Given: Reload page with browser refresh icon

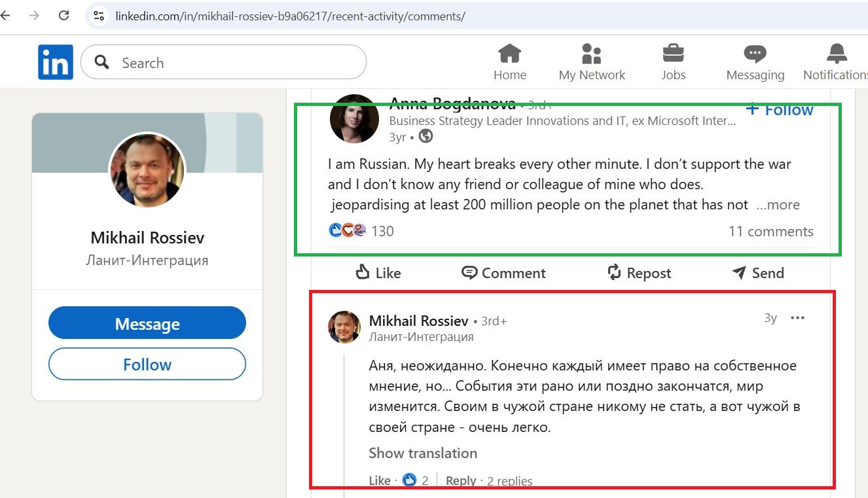Looking at the screenshot, I should click(x=63, y=16).
